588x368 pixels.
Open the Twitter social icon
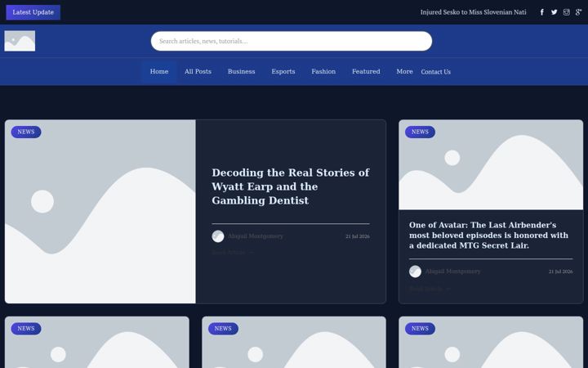click(555, 12)
